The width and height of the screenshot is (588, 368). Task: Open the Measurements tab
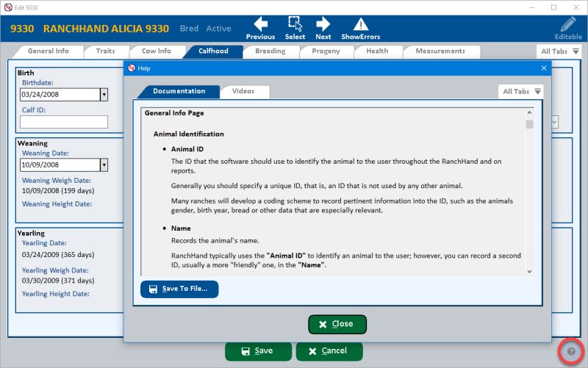440,51
